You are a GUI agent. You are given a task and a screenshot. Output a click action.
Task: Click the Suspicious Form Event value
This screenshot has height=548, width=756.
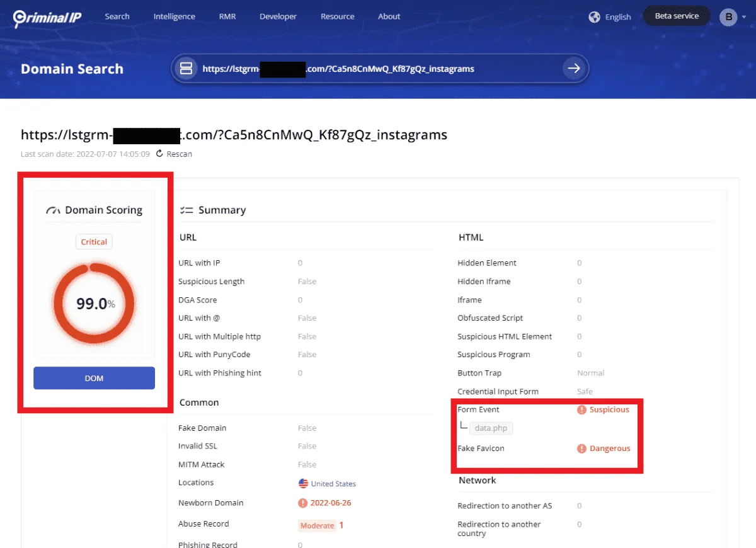[x=609, y=409]
